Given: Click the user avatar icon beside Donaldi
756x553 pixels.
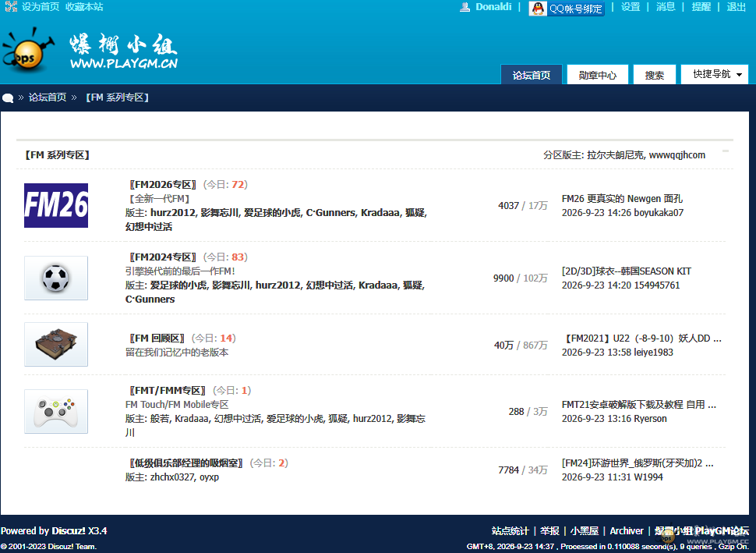Looking at the screenshot, I should click(465, 7).
